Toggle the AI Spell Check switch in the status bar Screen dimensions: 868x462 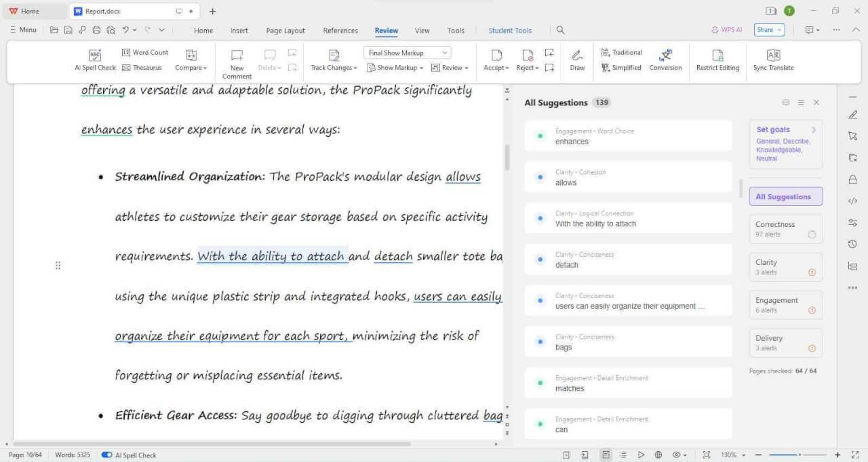point(106,455)
